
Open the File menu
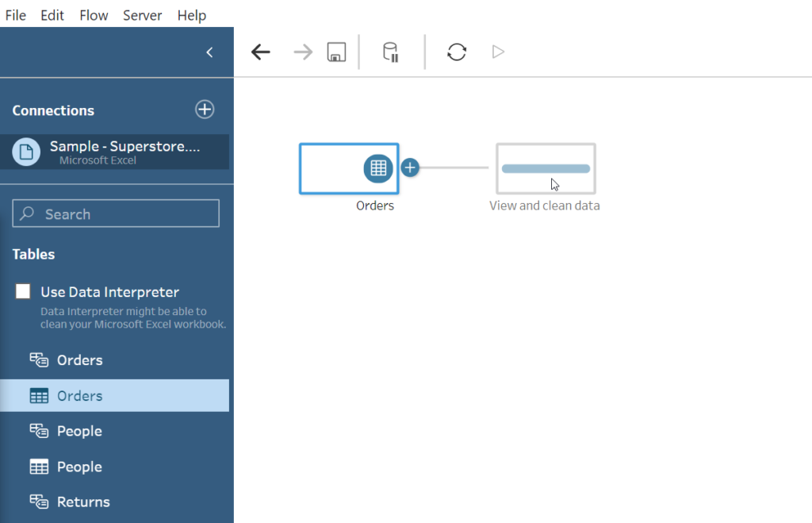tap(16, 15)
